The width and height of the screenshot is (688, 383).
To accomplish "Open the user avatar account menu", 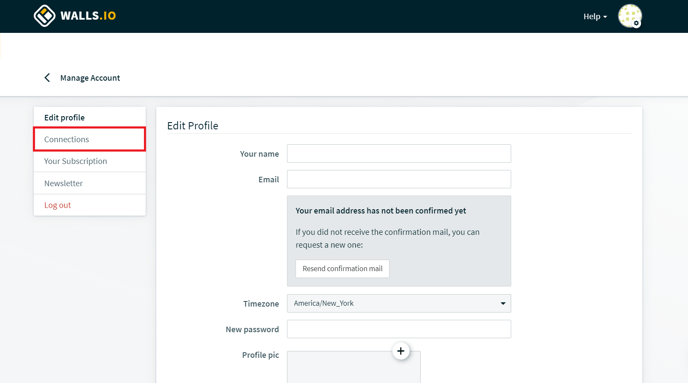I will coord(630,16).
